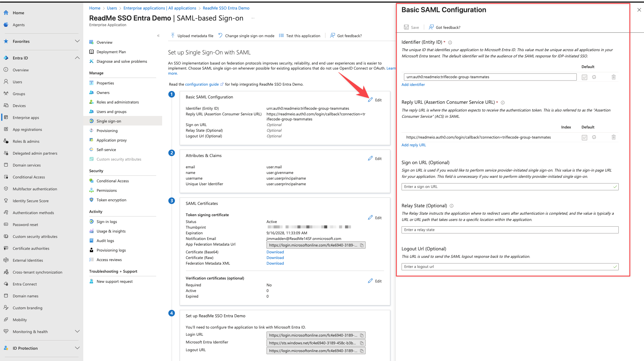Screen dimensions: 644x361
Task: Click the Identifier urn:auth0 input field
Action: [x=490, y=77]
